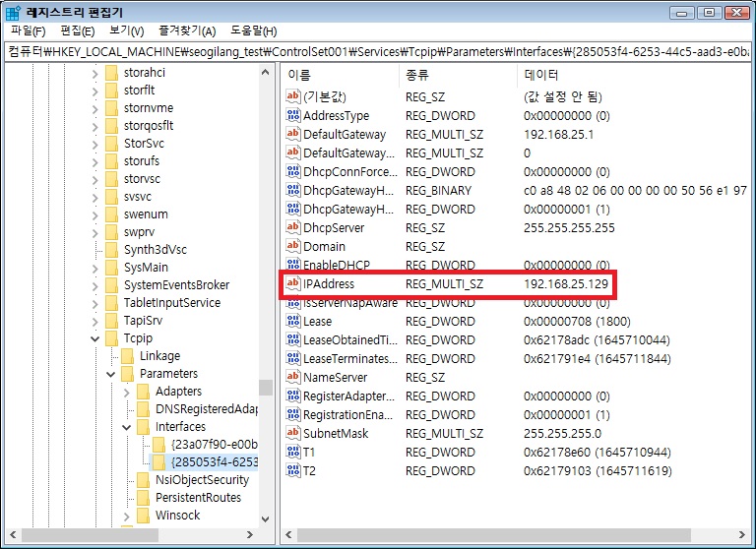This screenshot has height=549, width=756.
Task: Click the Tcpip folder icon
Action: point(111,338)
